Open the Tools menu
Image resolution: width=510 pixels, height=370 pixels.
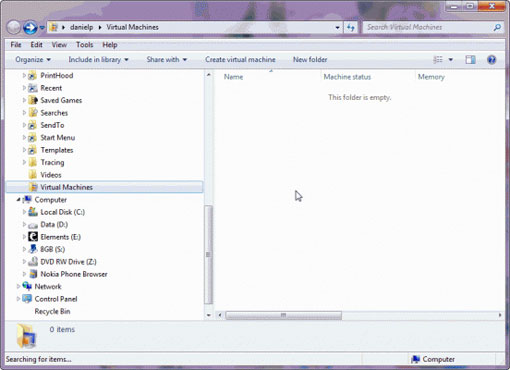click(84, 45)
